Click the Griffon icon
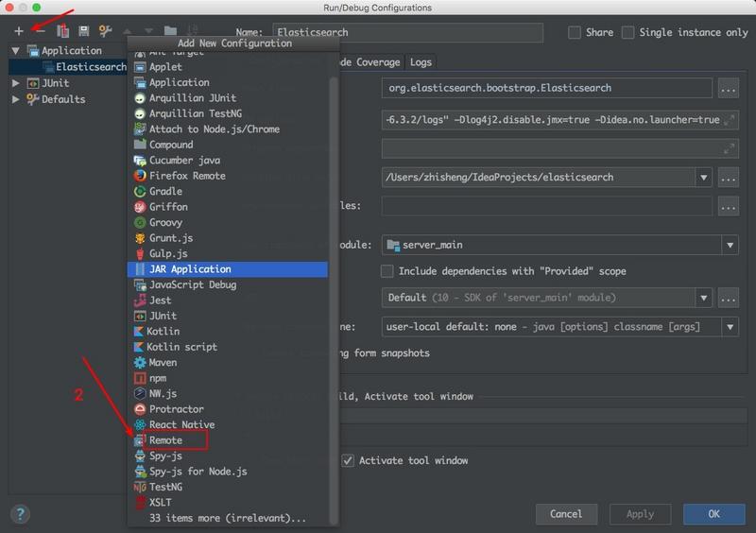 click(x=140, y=207)
